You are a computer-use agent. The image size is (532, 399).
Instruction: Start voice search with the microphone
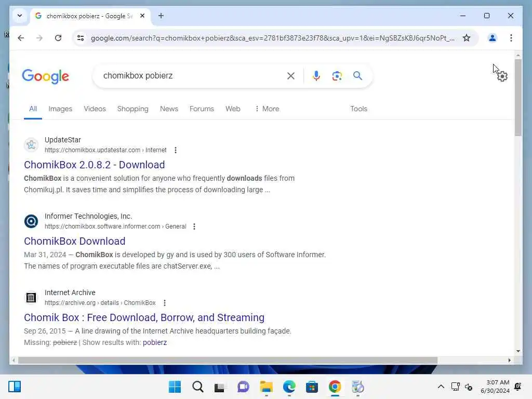coord(316,76)
